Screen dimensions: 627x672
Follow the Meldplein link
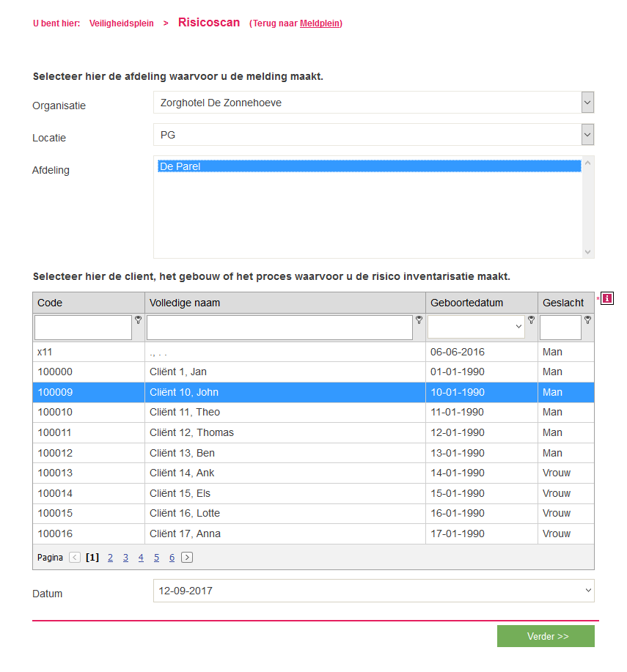[320, 23]
